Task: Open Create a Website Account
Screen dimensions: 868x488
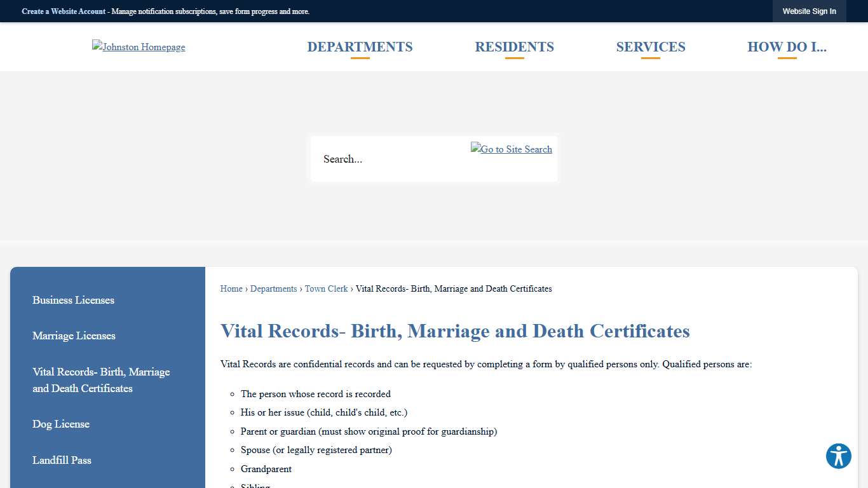Action: pos(63,11)
